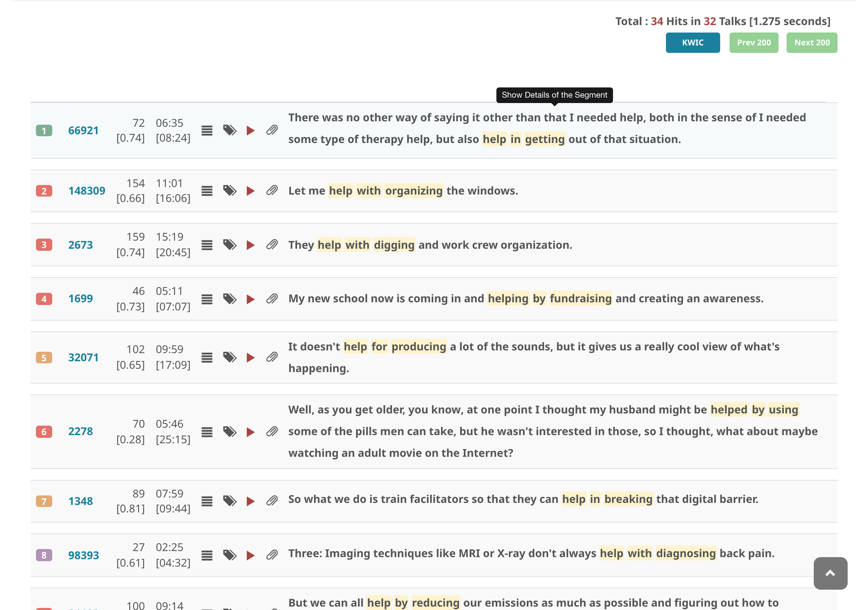Play the segment for result 5
The height and width of the screenshot is (610, 868).
click(250, 358)
